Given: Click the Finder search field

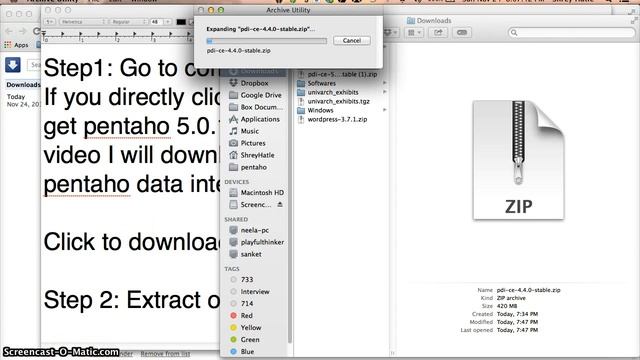Looking at the screenshot, I should pyautogui.click(x=571, y=32).
